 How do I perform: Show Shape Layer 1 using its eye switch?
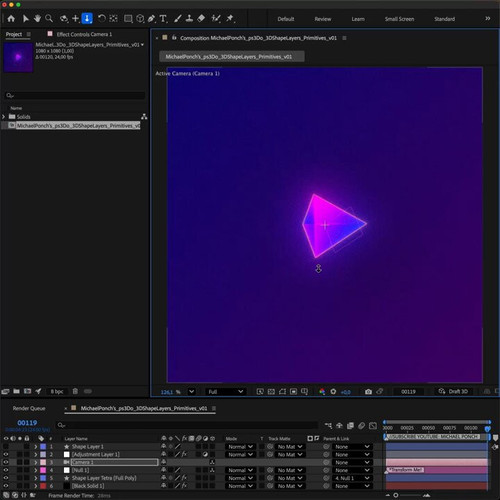(x=6, y=446)
